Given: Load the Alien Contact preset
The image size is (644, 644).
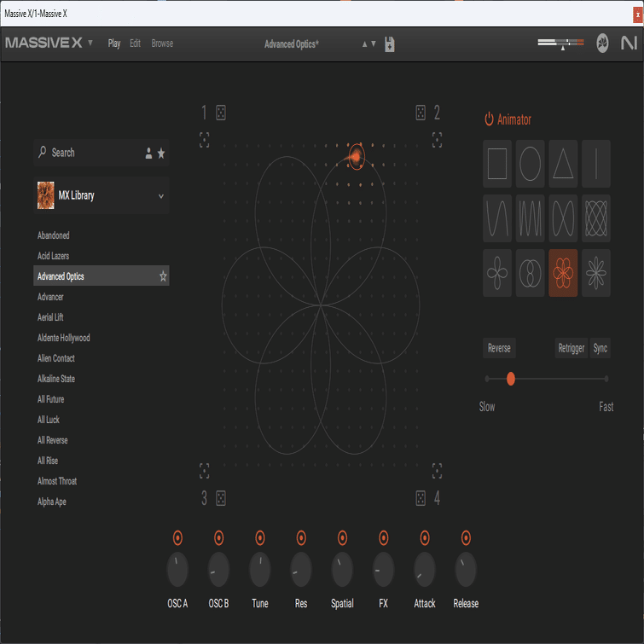Looking at the screenshot, I should pyautogui.click(x=56, y=358).
